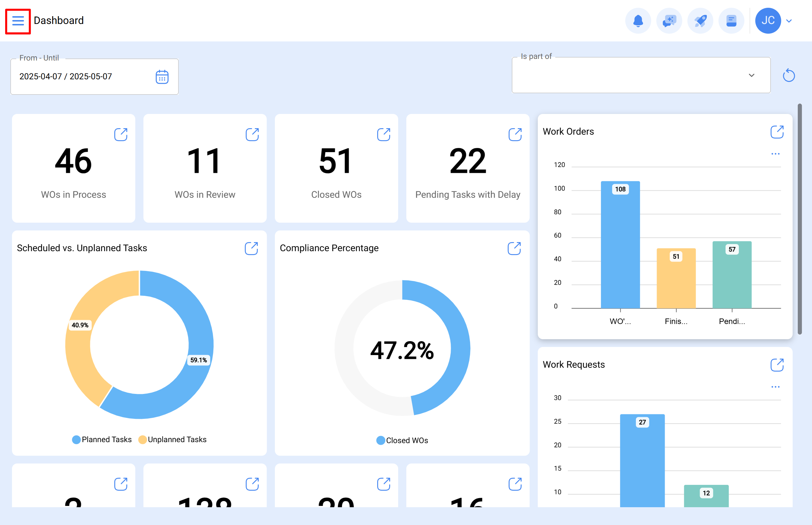Open the Work Orders chart options menu
The width and height of the screenshot is (812, 525).
[x=775, y=154]
